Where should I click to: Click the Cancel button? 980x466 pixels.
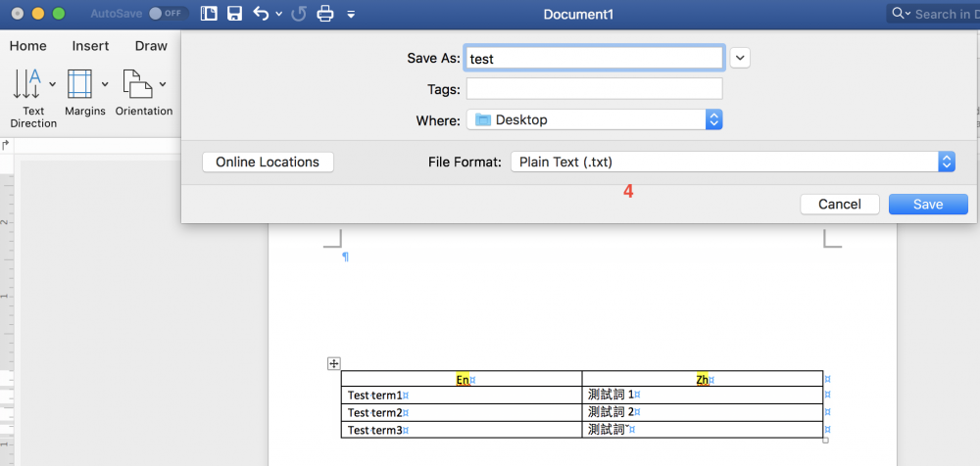[839, 204]
